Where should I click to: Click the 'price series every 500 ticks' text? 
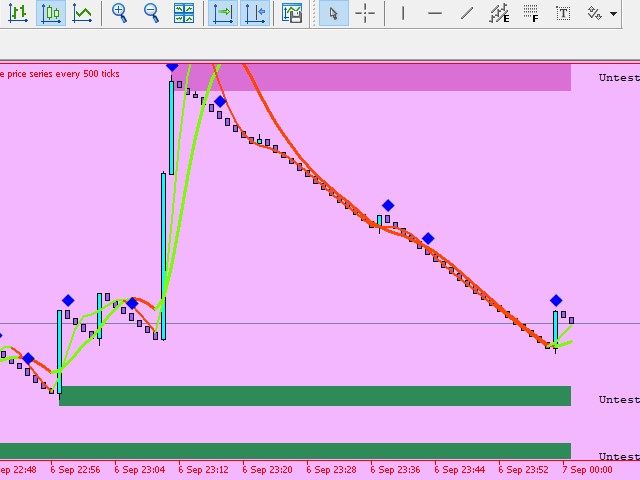63,74
